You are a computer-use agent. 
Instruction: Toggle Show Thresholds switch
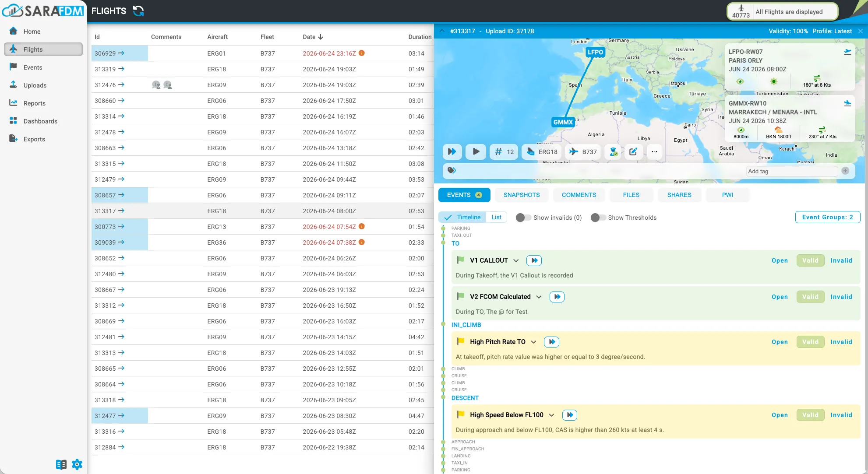tap(598, 218)
